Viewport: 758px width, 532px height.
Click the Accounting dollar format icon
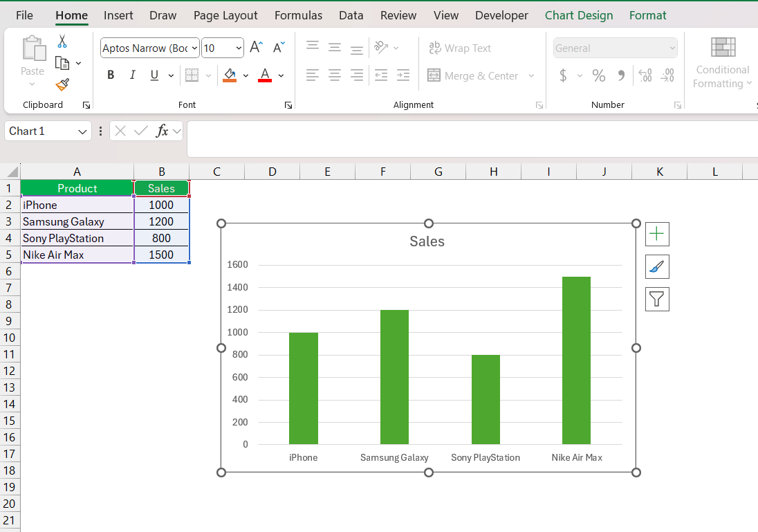click(563, 75)
